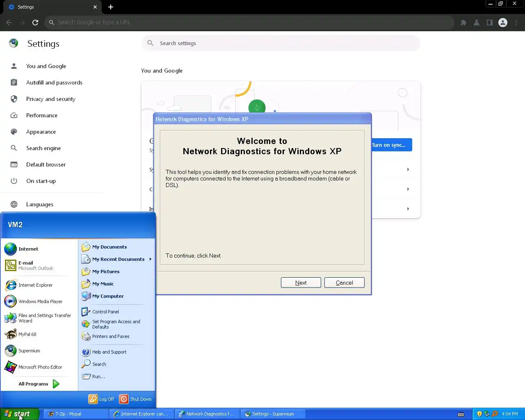Open Search from Start menu
Image resolution: width=525 pixels, height=420 pixels.
click(116, 364)
